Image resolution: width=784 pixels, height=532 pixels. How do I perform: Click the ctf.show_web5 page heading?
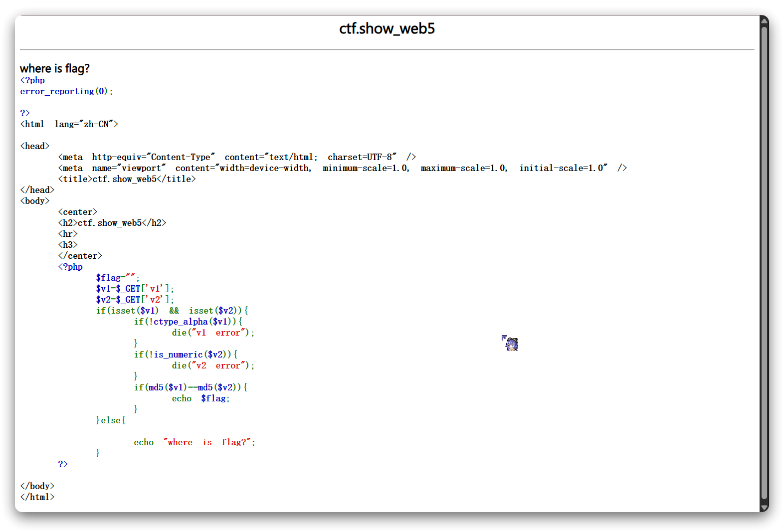click(x=387, y=29)
